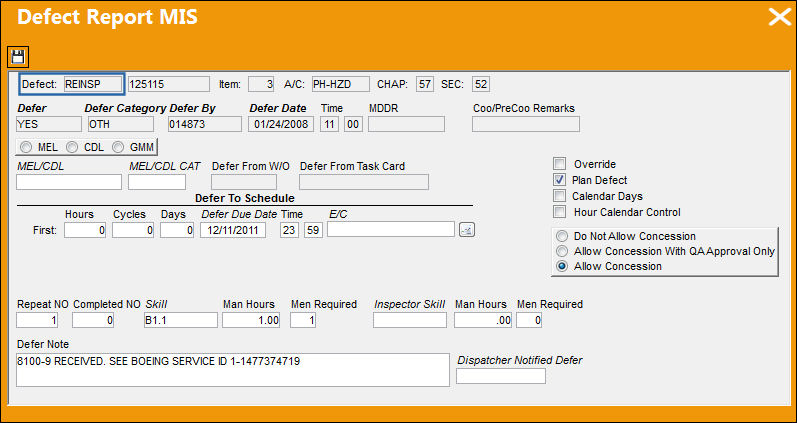
Task: Click the Defect Report MIS title text
Action: coord(107,17)
